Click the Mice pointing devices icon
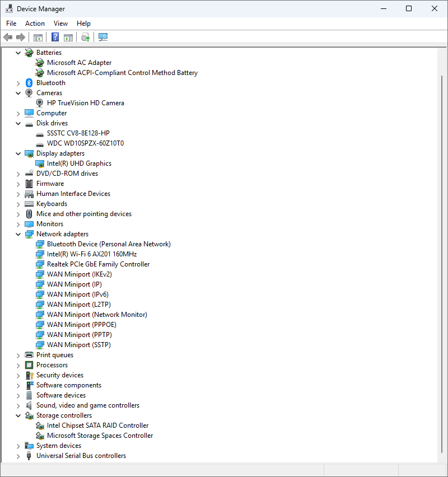 coord(29,214)
